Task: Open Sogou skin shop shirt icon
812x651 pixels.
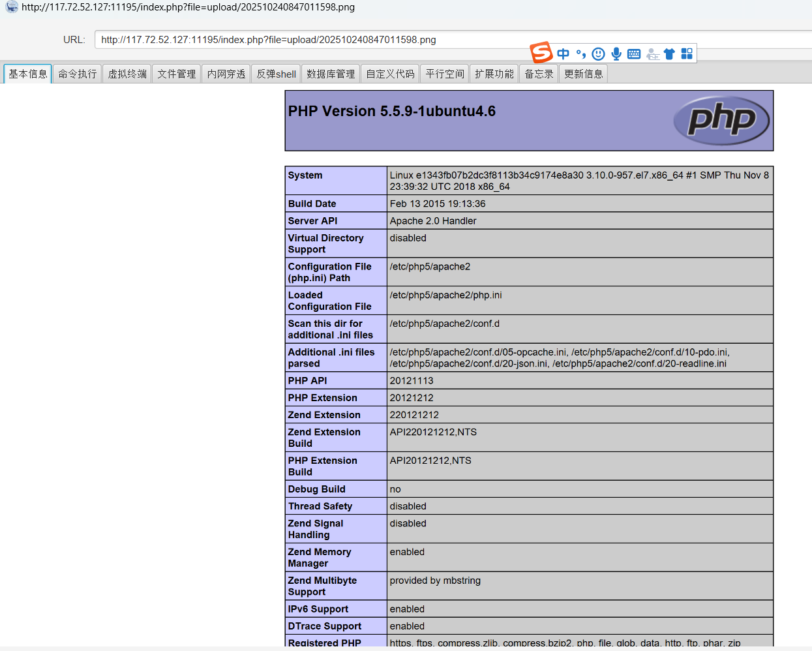Action: tap(669, 53)
